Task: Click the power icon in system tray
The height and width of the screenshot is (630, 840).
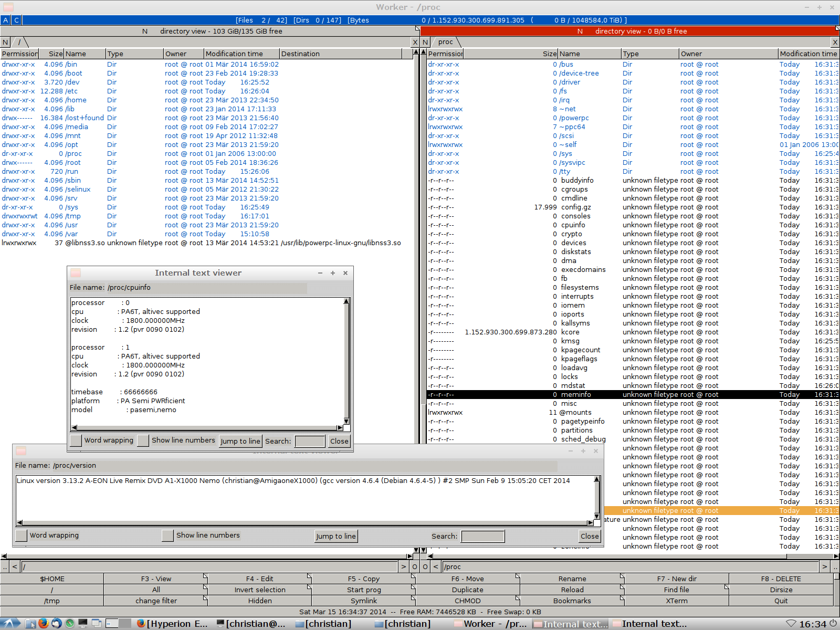Action: [x=833, y=624]
